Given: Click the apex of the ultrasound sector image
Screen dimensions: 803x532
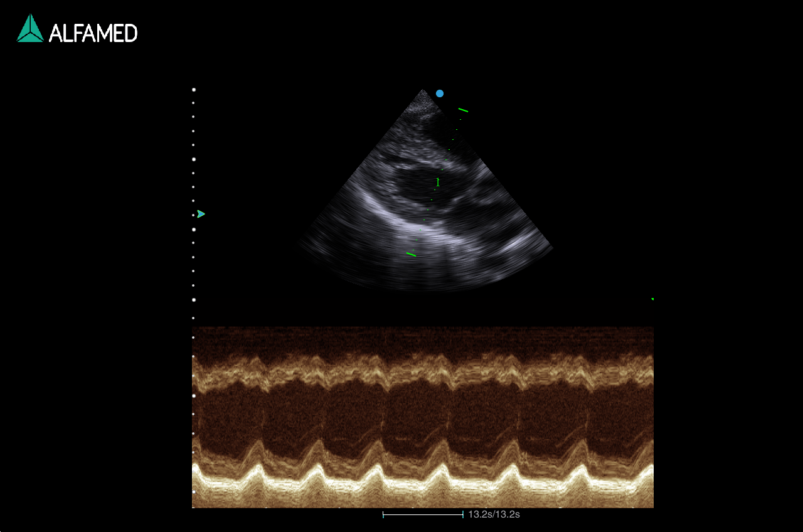Looking at the screenshot, I should [423, 91].
